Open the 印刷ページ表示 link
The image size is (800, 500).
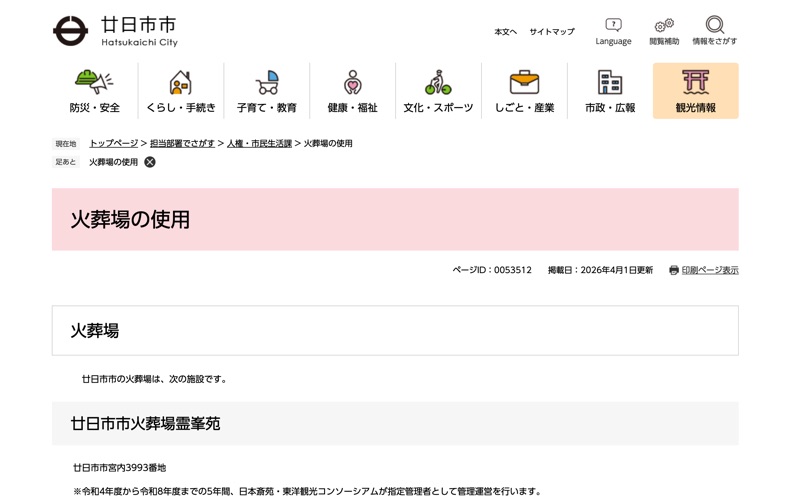[710, 270]
